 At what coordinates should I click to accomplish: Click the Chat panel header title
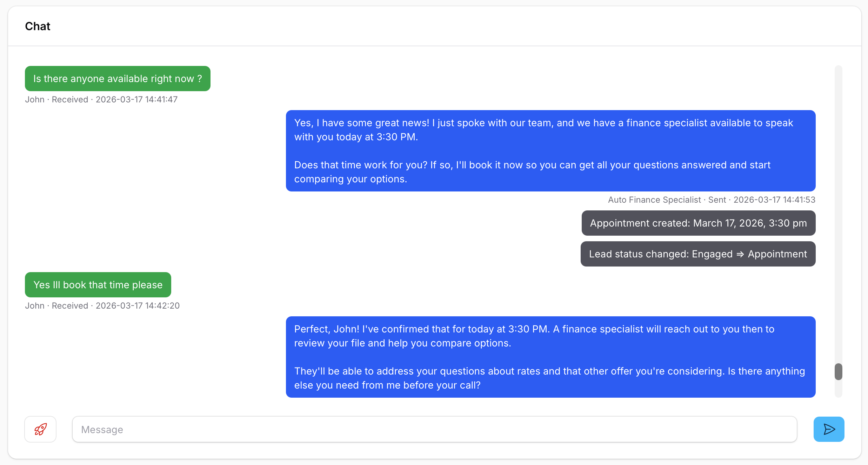[38, 26]
